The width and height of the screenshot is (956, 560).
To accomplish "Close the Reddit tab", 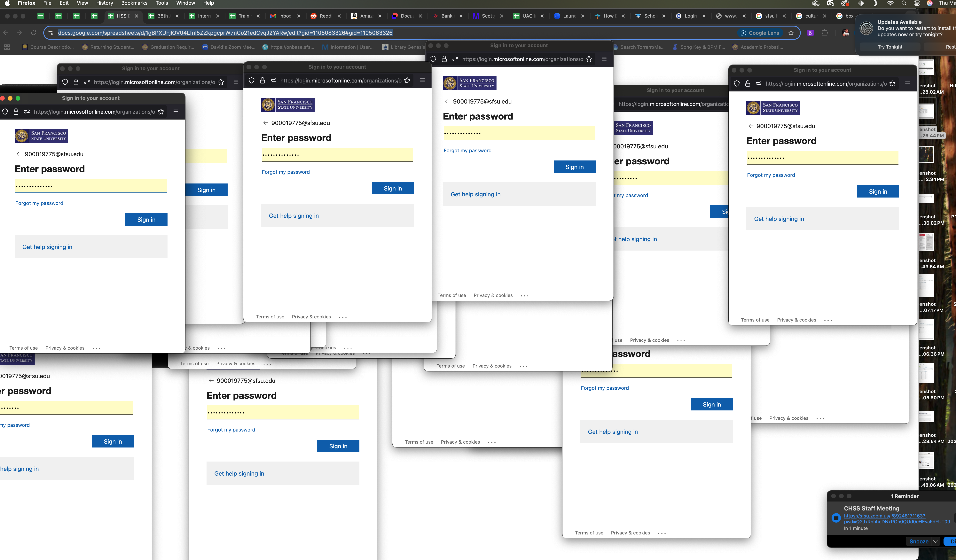I will pos(339,16).
